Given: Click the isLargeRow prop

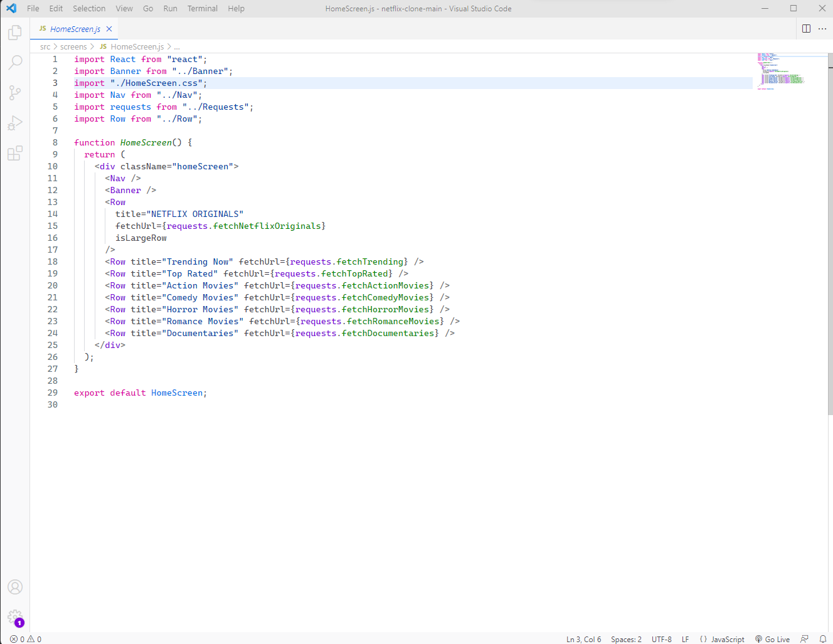Looking at the screenshot, I should [141, 238].
